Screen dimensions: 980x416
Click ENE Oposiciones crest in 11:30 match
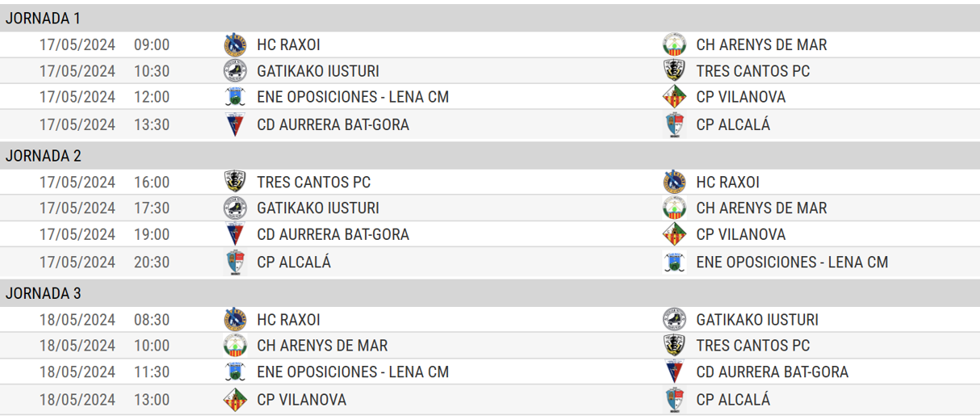click(x=235, y=372)
